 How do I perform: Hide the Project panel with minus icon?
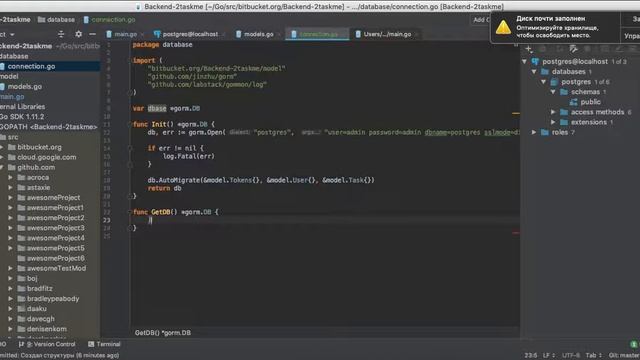(93, 34)
